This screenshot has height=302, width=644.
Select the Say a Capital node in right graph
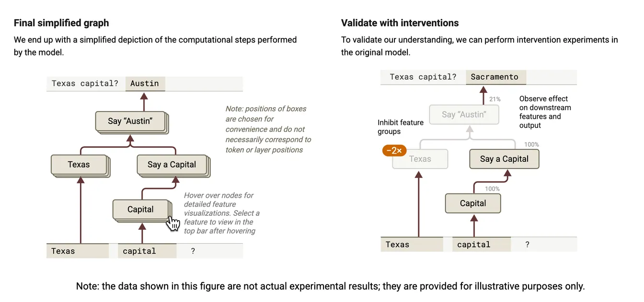click(504, 159)
